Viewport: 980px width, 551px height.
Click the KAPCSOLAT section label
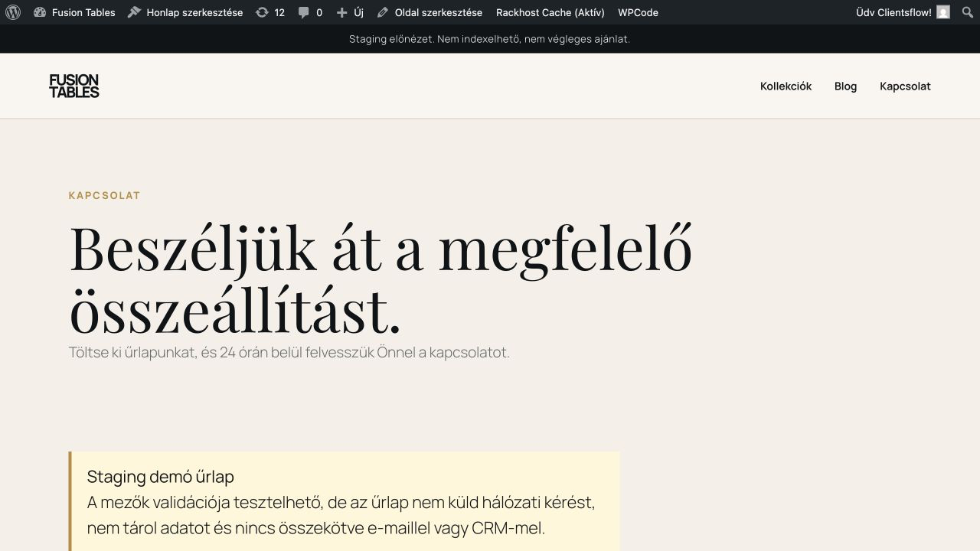105,195
